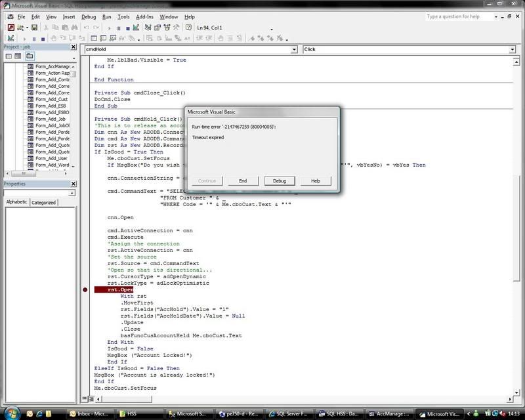Screen dimensions: 525x420
Task: Switch to the Alphabetic properties tab
Action: click(x=16, y=202)
